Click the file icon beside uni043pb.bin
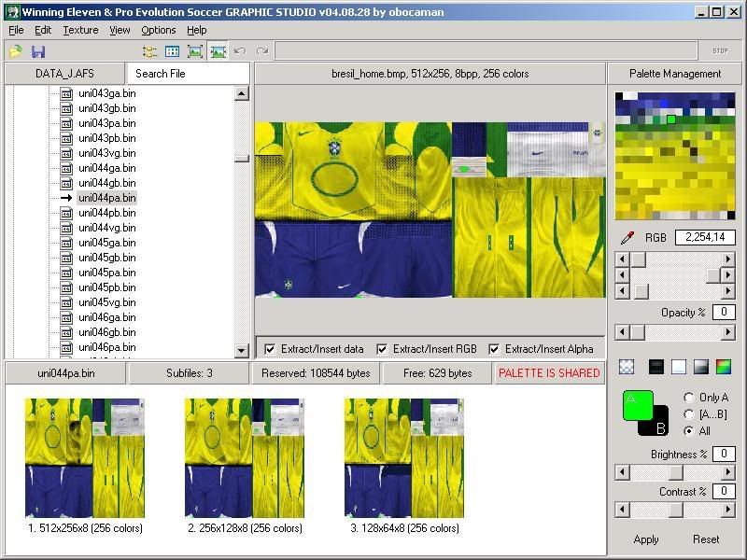 tap(66, 138)
